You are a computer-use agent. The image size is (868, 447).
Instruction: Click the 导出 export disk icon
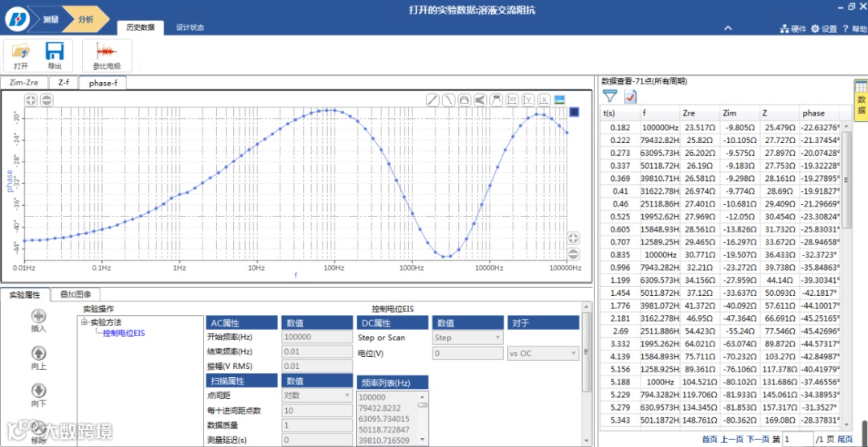tap(55, 51)
